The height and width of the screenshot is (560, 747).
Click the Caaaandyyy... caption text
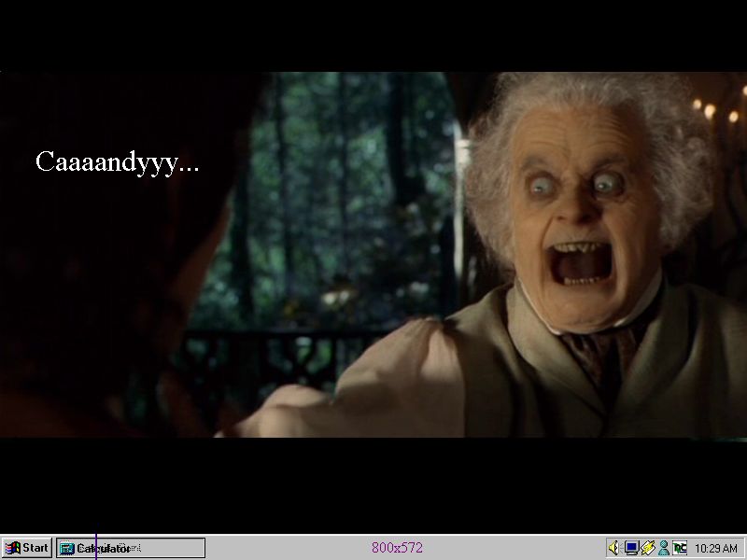coord(118,162)
